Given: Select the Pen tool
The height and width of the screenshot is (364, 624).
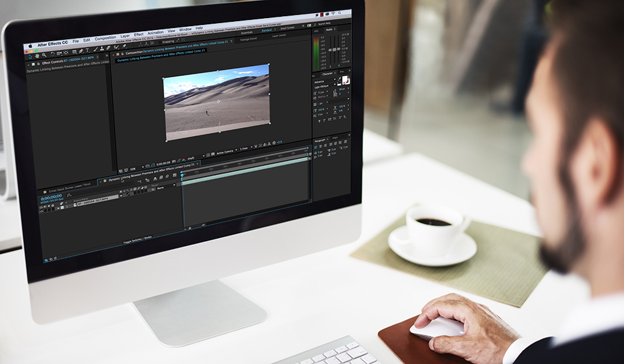Looking at the screenshot, I should click(80, 51).
